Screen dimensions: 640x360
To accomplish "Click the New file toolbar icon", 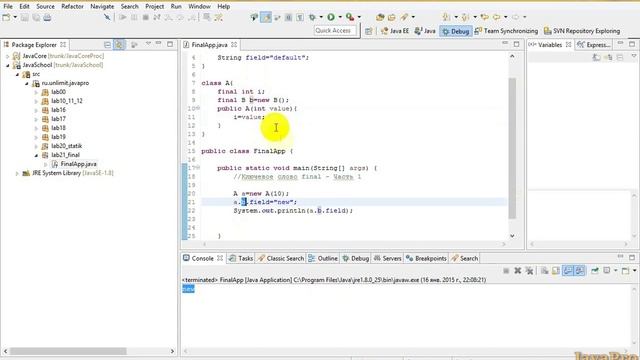I will point(6,17).
